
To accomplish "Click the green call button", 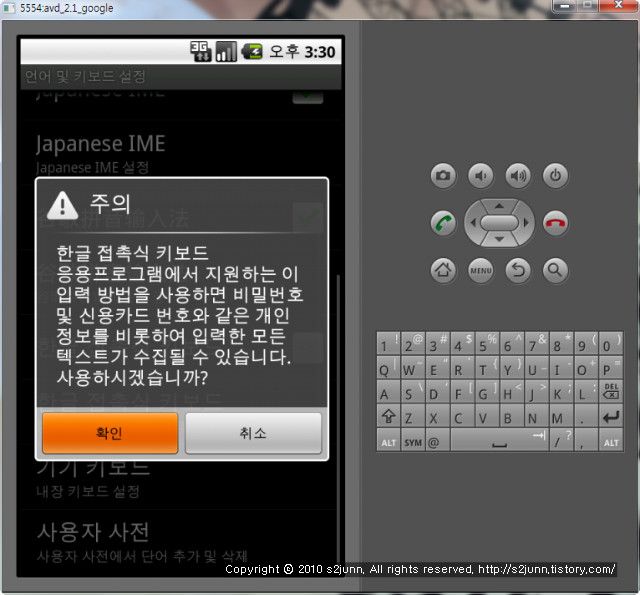I will click(443, 223).
